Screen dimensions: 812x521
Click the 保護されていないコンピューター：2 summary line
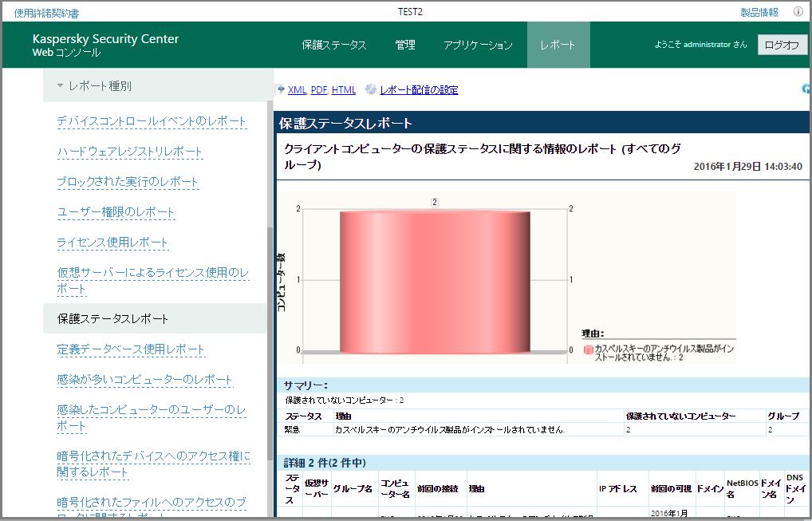coord(345,401)
